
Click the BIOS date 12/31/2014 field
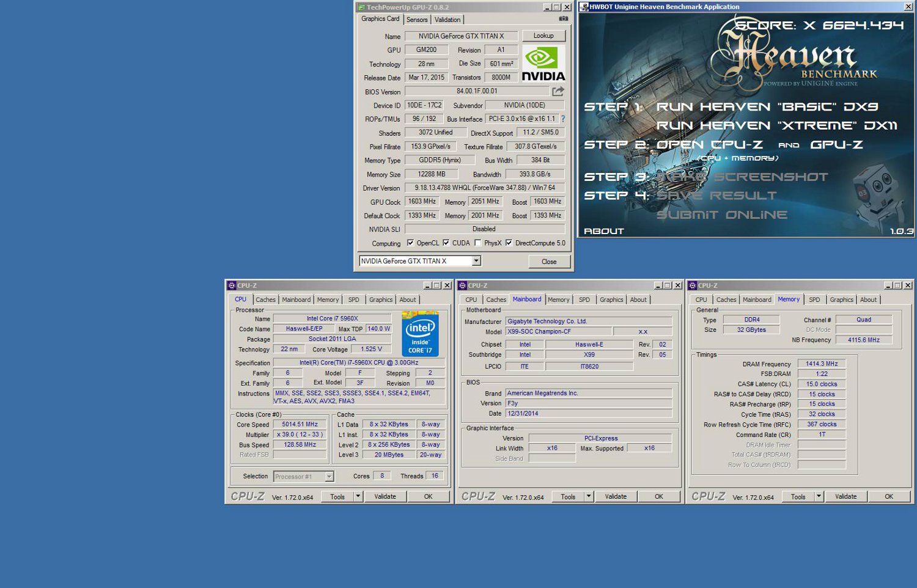coord(589,413)
